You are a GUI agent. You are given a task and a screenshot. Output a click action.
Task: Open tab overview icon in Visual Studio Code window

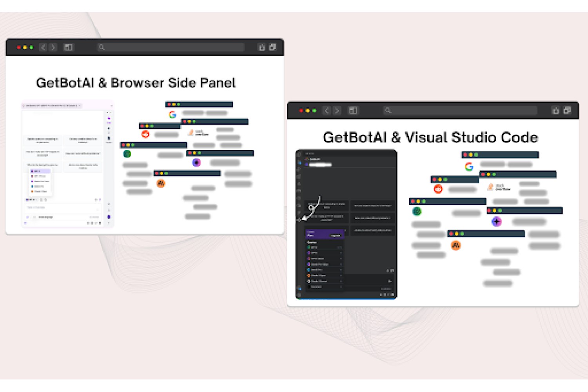[567, 111]
